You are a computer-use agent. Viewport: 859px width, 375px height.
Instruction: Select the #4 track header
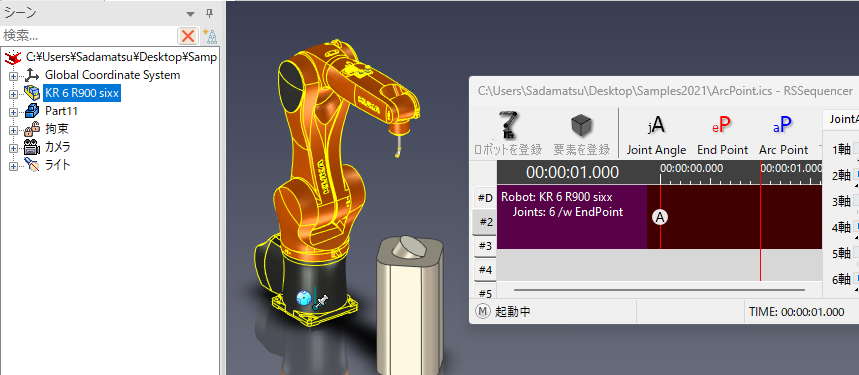484,270
